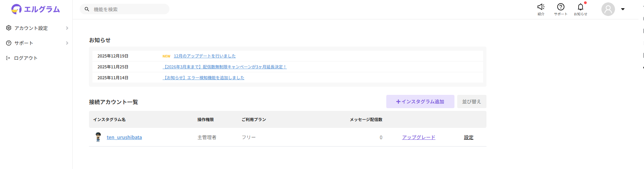
Task: Open the お知らせ notification bell
Action: pos(580,7)
